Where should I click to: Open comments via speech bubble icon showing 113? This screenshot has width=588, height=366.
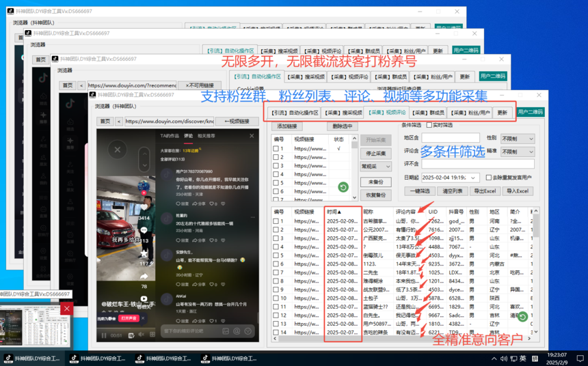click(144, 230)
